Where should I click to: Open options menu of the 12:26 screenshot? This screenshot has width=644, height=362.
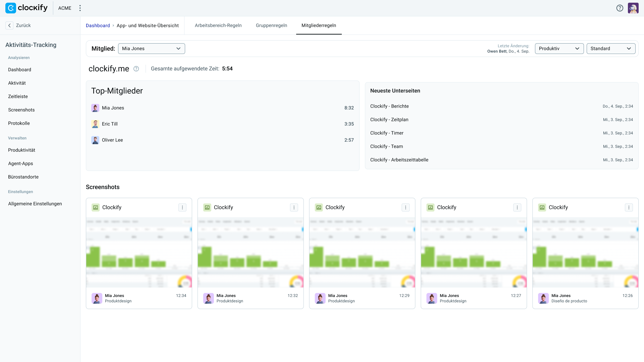click(629, 207)
